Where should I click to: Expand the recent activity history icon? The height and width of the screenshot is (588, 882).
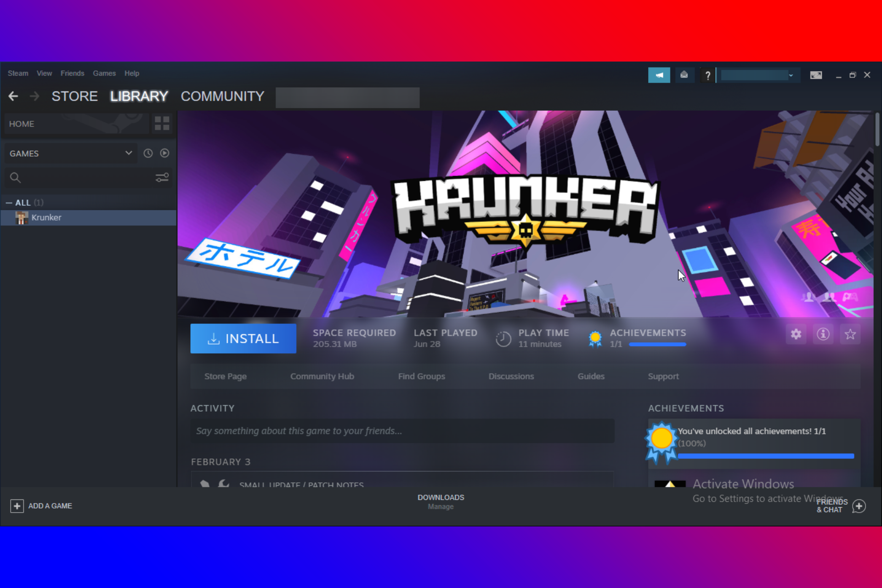[147, 153]
